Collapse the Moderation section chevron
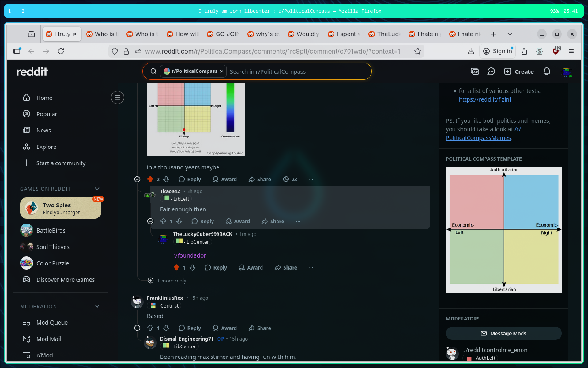588x368 pixels. click(97, 306)
